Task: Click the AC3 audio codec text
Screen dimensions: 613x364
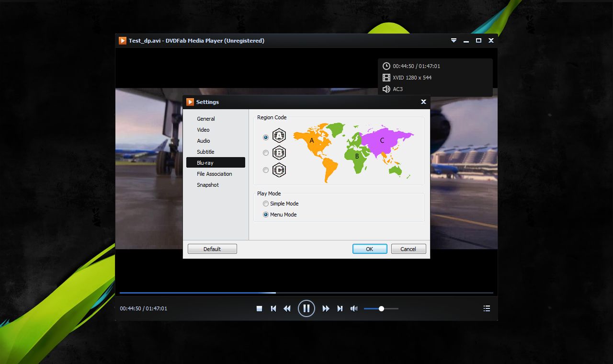Action: (x=398, y=89)
